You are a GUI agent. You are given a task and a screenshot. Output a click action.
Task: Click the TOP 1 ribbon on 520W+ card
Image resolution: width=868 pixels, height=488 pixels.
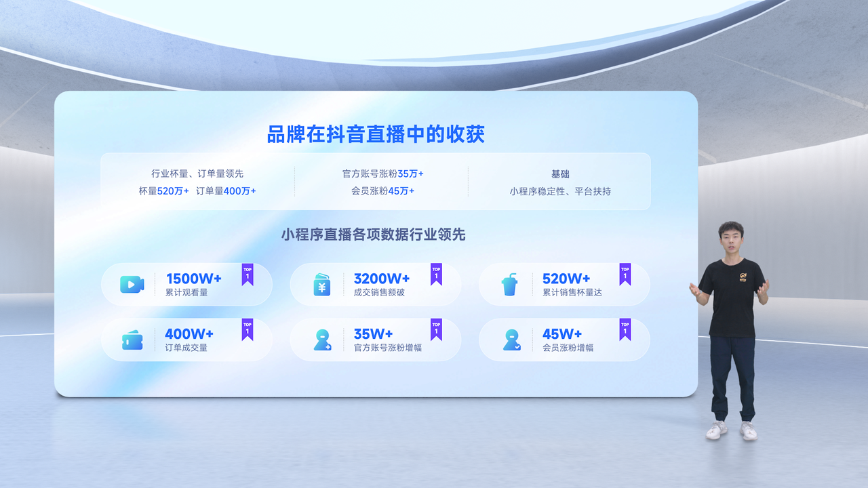[625, 274]
